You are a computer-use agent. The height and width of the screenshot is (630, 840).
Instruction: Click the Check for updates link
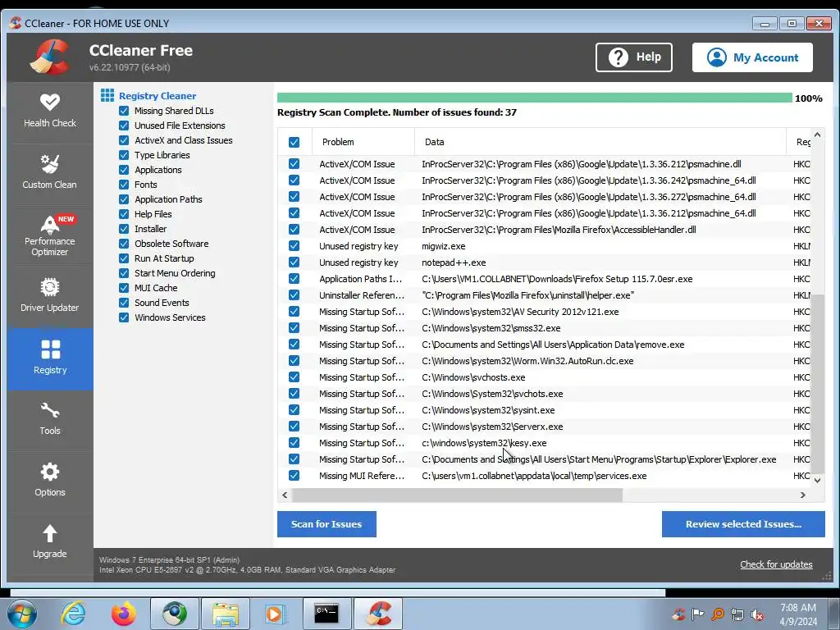pos(776,564)
